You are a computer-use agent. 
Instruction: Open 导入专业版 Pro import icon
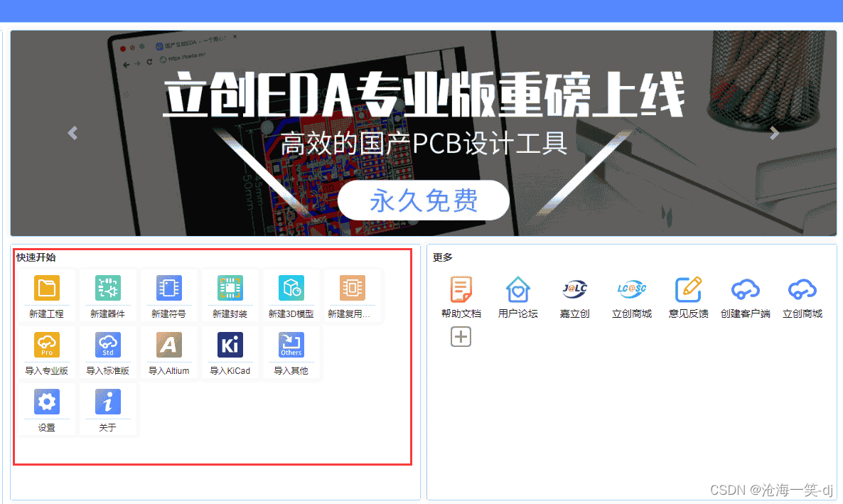(x=47, y=345)
